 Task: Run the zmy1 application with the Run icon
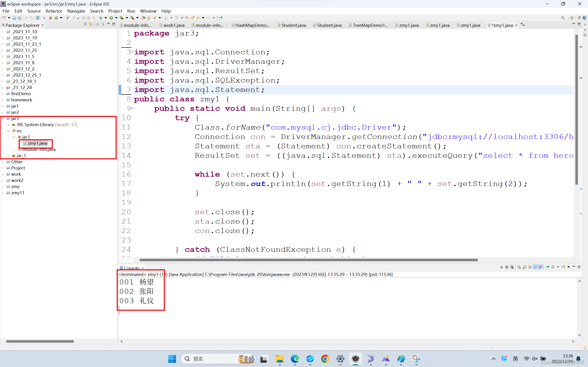point(111,18)
